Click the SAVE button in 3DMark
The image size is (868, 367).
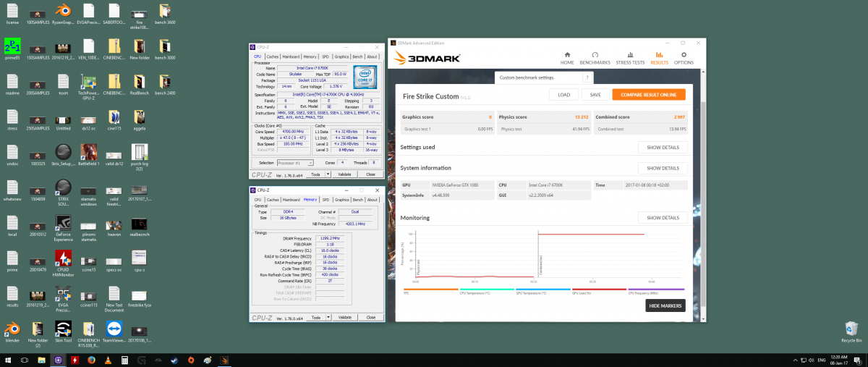(595, 95)
